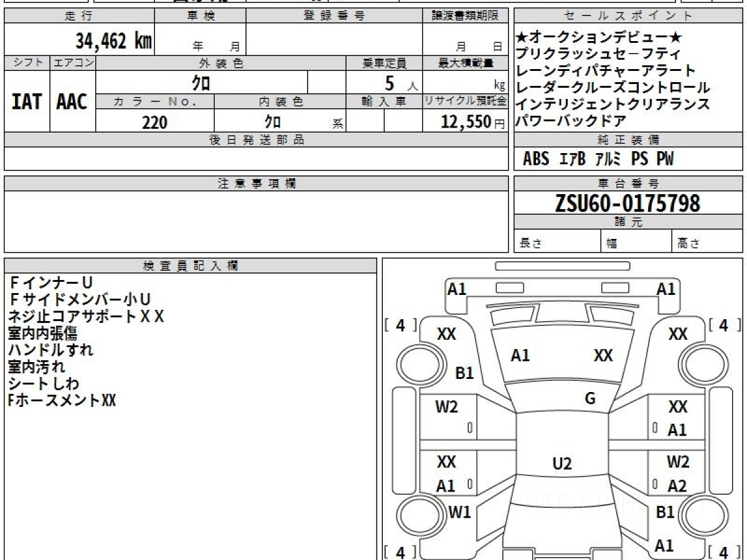
Task: Click the U2 mark on roof
Action: tap(562, 464)
